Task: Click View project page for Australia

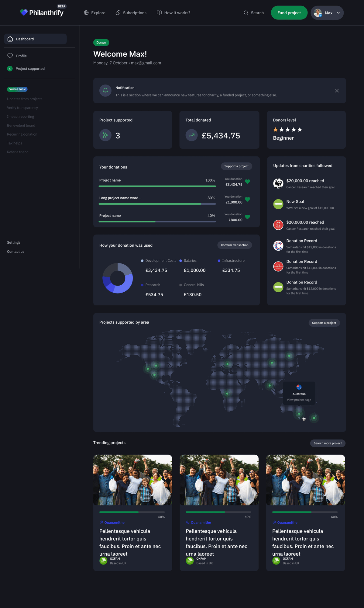Action: click(299, 400)
